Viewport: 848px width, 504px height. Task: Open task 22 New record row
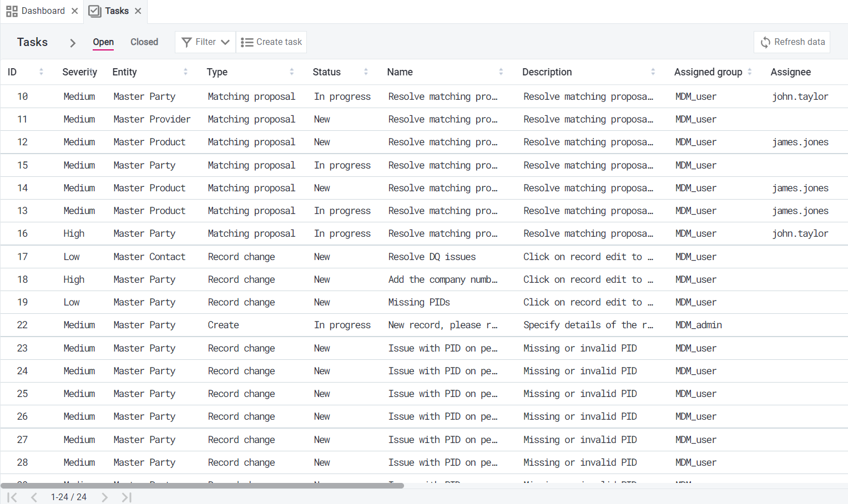click(x=442, y=325)
